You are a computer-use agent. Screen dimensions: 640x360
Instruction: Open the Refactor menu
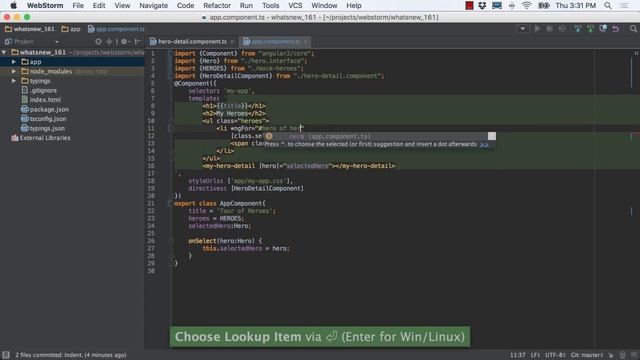[x=217, y=5]
